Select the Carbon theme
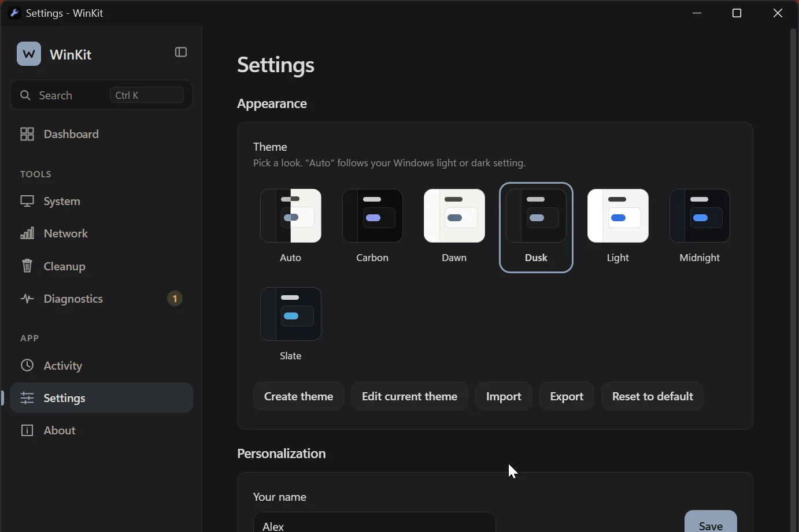Image resolution: width=799 pixels, height=532 pixels. tap(373, 228)
